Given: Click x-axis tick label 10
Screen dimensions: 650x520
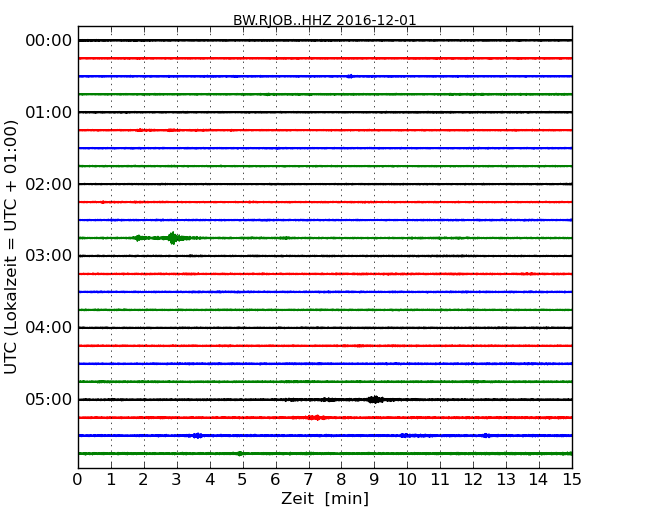Looking at the screenshot, I should [x=407, y=479].
